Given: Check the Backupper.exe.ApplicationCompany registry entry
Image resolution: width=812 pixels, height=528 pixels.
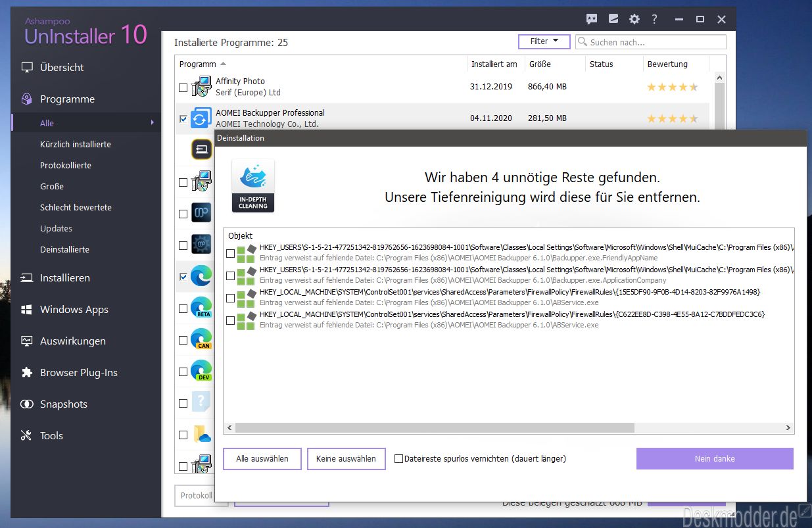Looking at the screenshot, I should click(230, 276).
